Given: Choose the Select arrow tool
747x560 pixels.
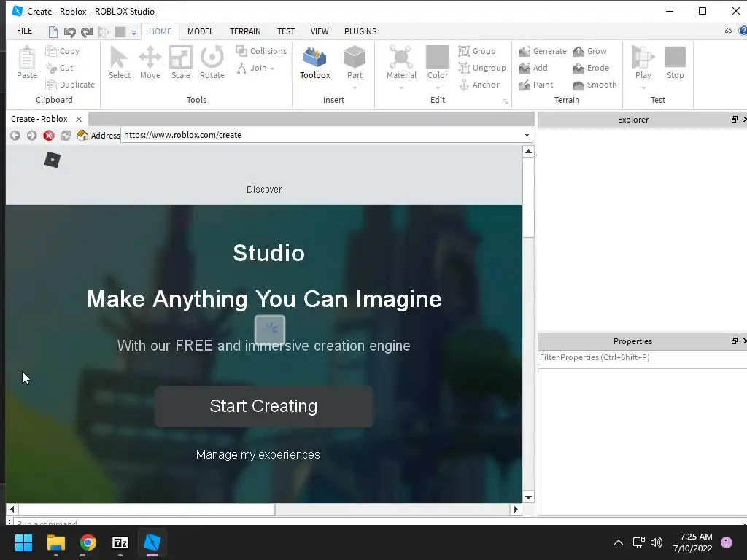Looking at the screenshot, I should click(x=119, y=63).
